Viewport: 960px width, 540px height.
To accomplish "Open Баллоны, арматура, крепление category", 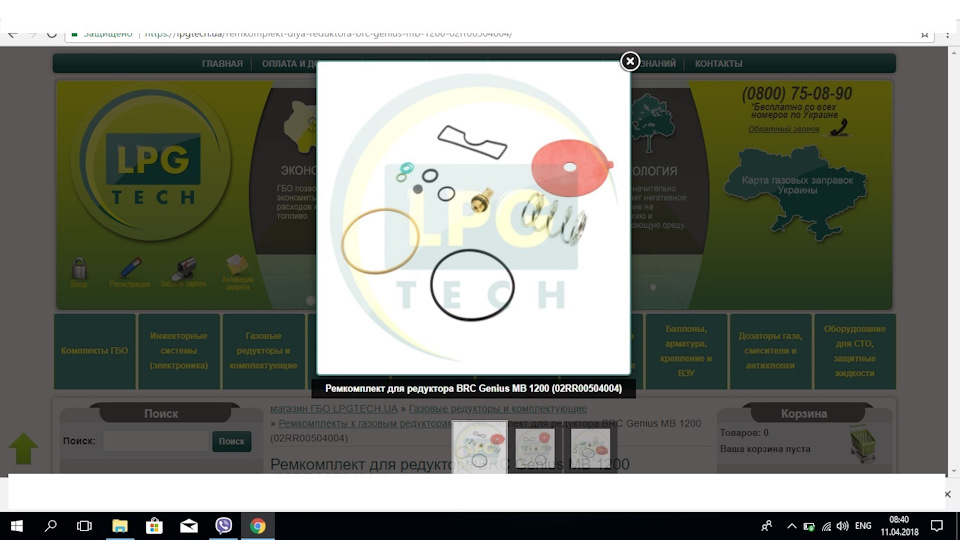I will coord(686,351).
